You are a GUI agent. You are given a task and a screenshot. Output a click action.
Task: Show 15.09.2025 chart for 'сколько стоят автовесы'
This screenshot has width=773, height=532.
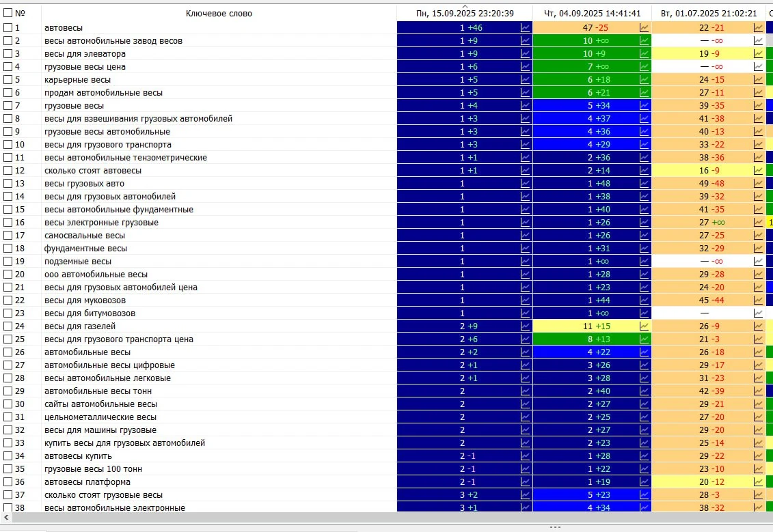pyautogui.click(x=525, y=171)
